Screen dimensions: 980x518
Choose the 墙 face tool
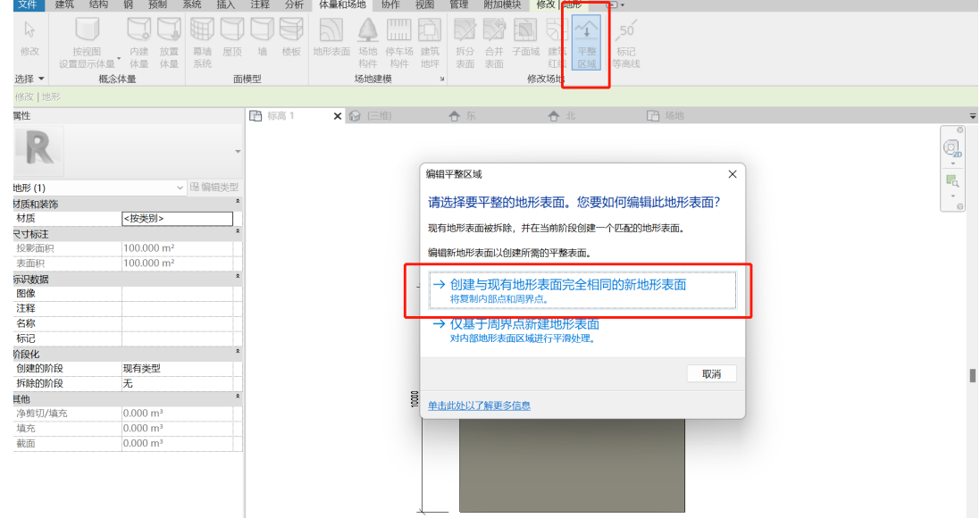click(x=262, y=38)
